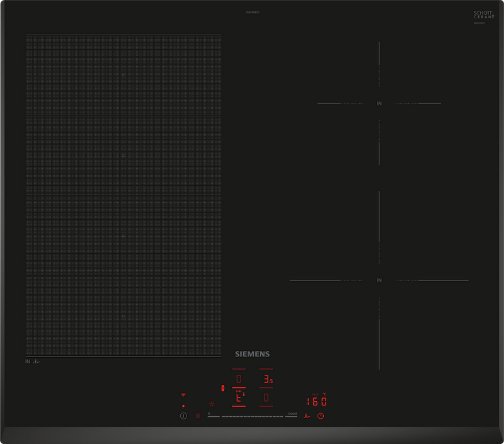This screenshot has width=504, height=444.
Task: Tap the mins indicator above the 160 display
Action: click(315, 394)
